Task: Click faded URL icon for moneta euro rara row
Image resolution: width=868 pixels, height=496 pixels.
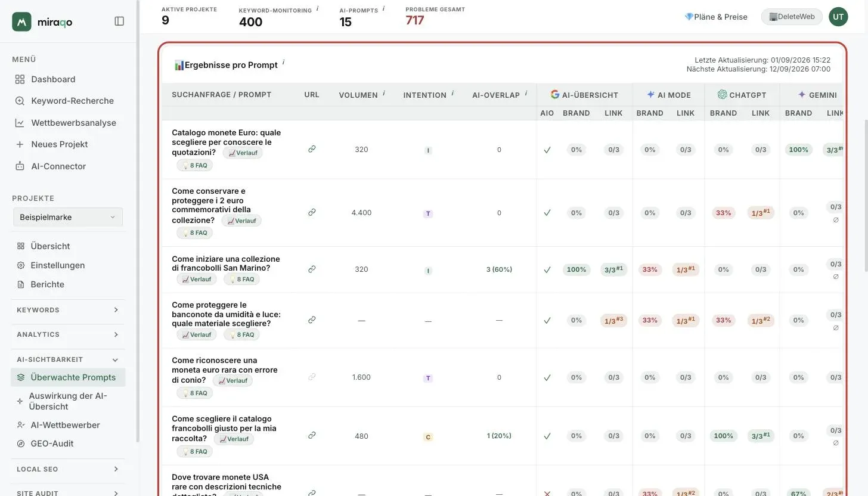Action: (312, 377)
